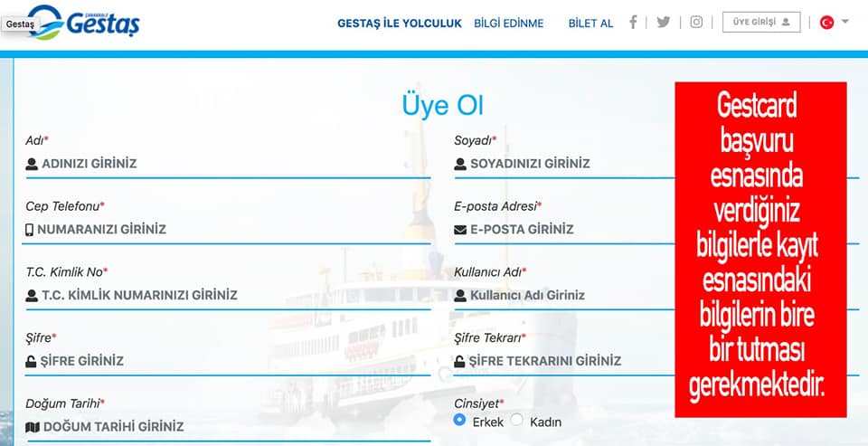Click the Şifre Tekrarı input field
Image resolution: width=868 pixels, height=446 pixels.
(x=564, y=361)
